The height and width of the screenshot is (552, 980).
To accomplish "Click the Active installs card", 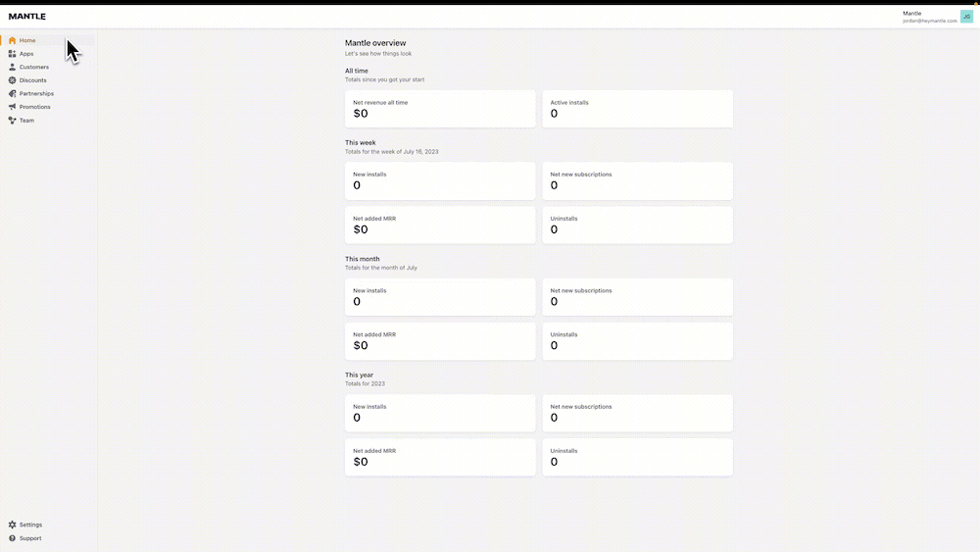I will [637, 109].
